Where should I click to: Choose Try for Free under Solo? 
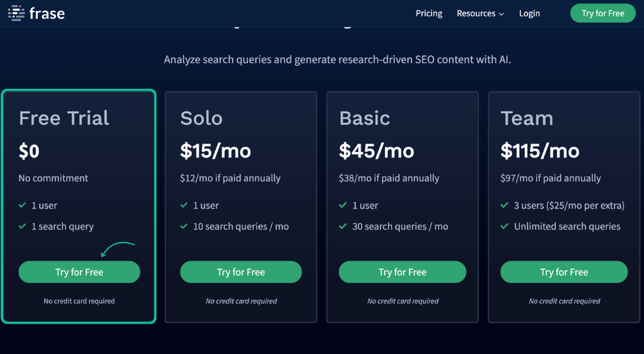pyautogui.click(x=241, y=272)
